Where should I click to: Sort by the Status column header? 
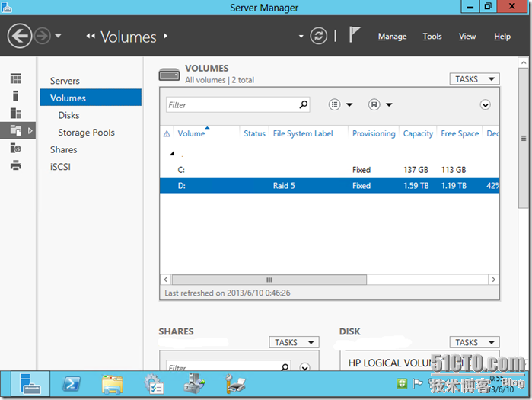254,133
